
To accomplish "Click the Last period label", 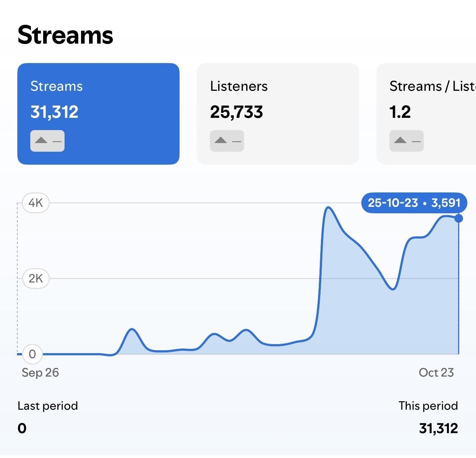I will click(48, 406).
